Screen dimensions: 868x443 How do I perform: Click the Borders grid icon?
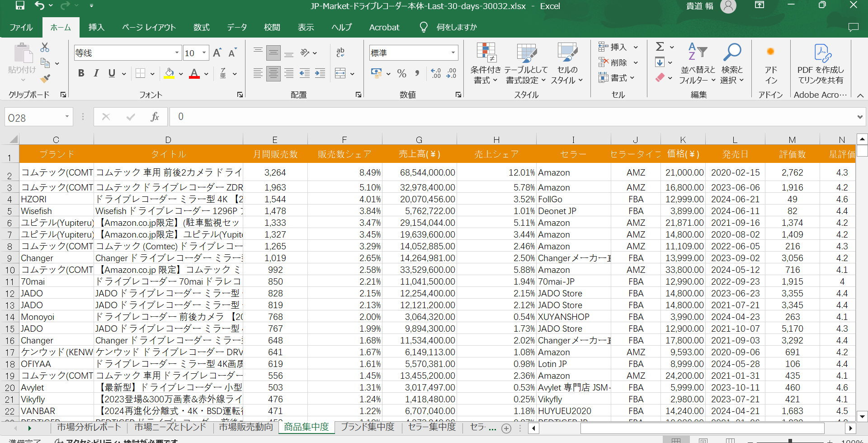pyautogui.click(x=141, y=73)
